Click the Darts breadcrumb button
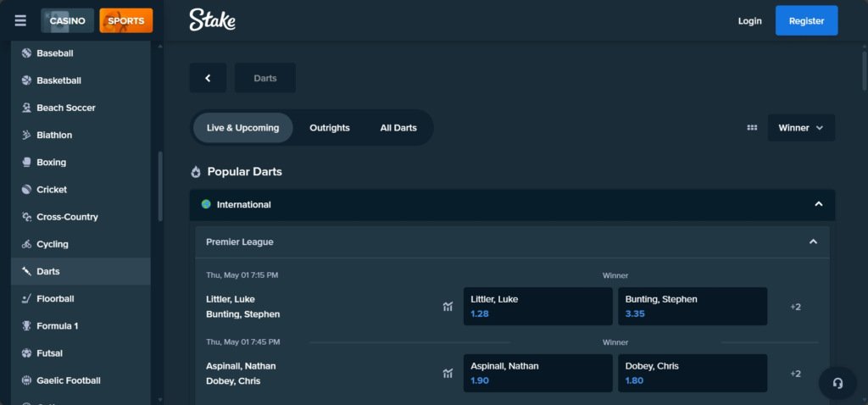The height and width of the screenshot is (405, 868). [x=265, y=78]
